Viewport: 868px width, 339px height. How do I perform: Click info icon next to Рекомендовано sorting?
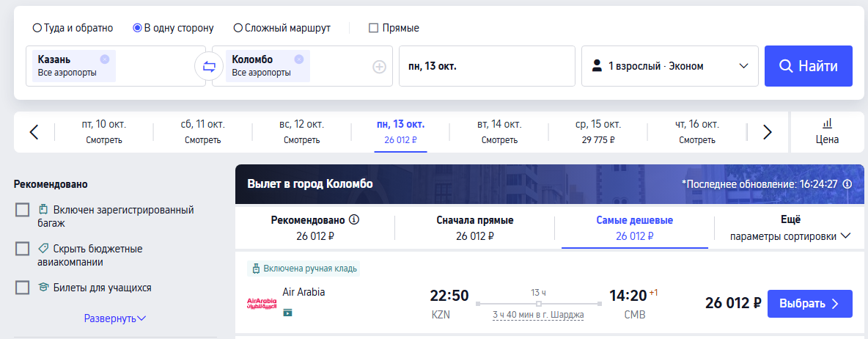tap(354, 220)
